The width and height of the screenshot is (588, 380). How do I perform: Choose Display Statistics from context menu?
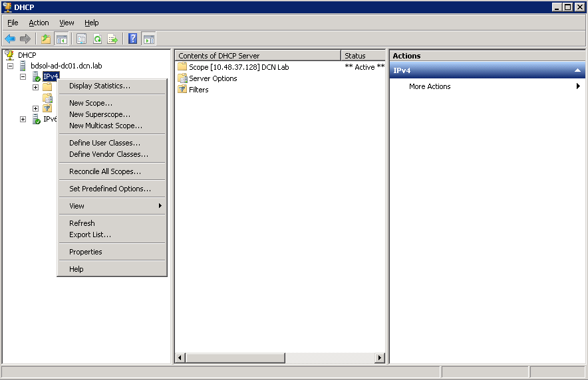pos(112,86)
